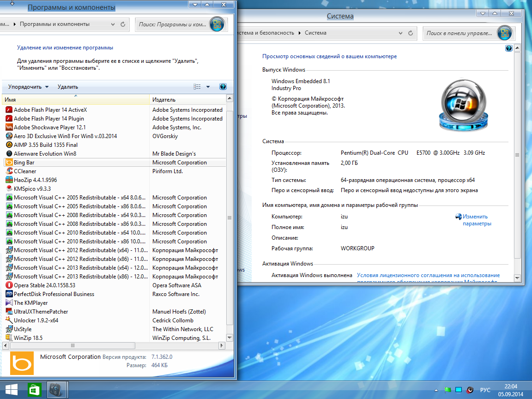
Task: Click the program list horizontal scrollbar thumb
Action: coord(73,346)
